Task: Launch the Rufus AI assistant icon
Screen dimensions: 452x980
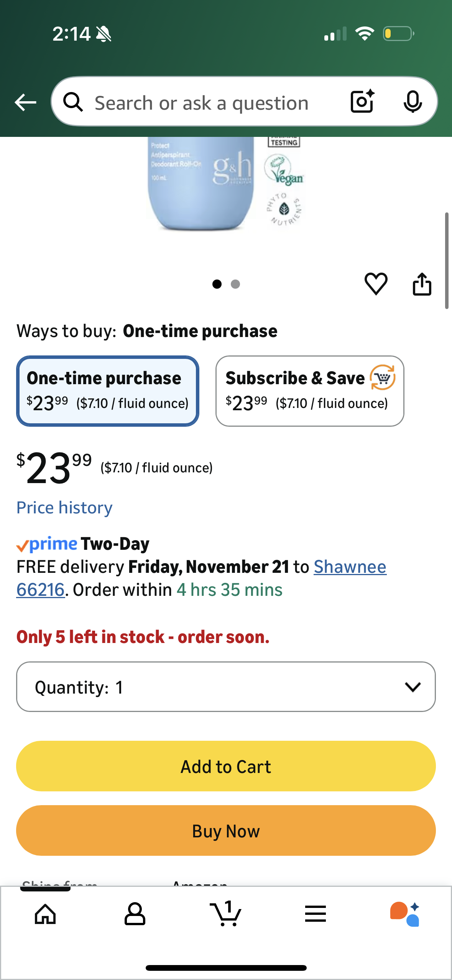Action: click(405, 914)
